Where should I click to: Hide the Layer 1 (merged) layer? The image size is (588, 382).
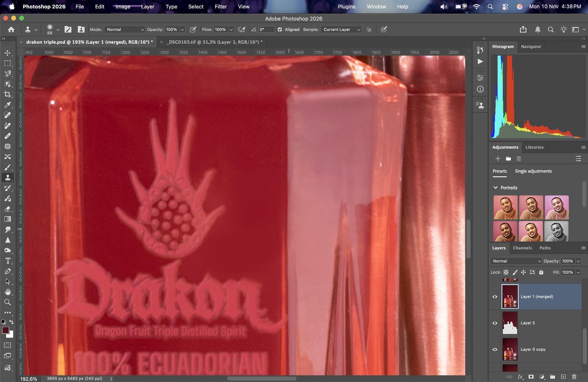(x=495, y=297)
